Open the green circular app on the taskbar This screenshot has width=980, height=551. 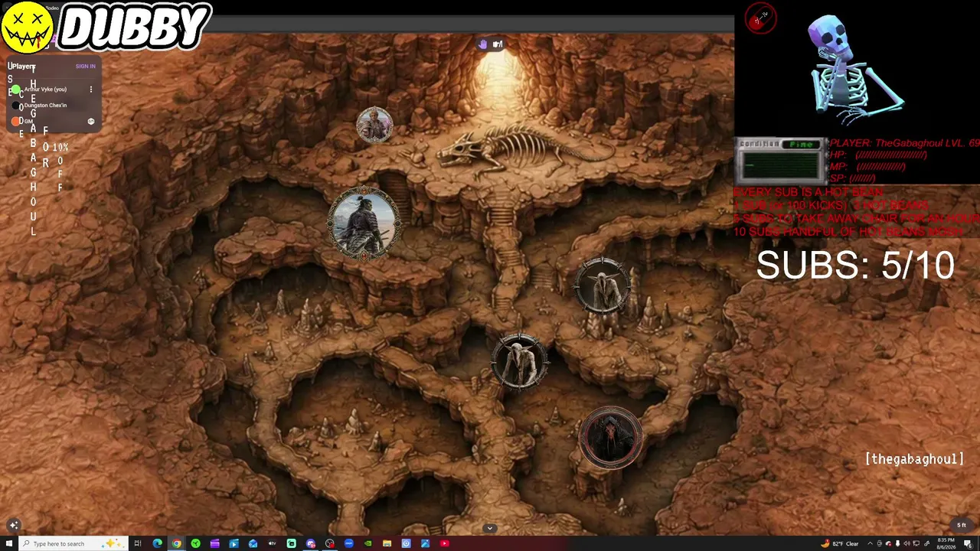(x=196, y=543)
